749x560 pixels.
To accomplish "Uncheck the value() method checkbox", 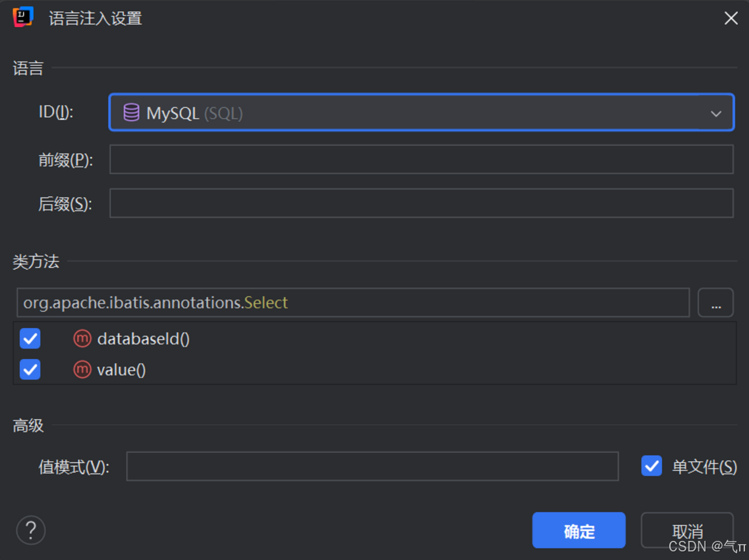I will tap(30, 370).
